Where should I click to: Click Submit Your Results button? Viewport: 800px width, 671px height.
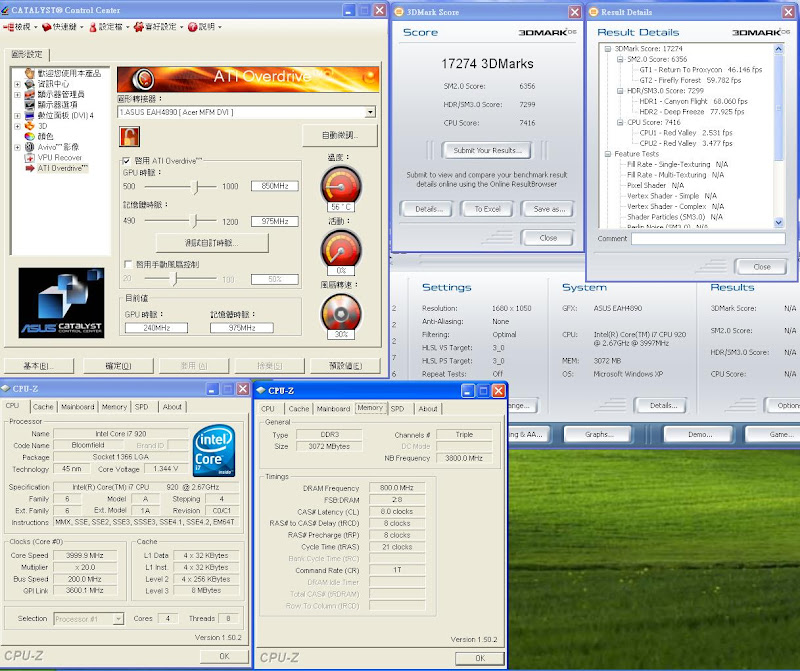[x=487, y=151]
